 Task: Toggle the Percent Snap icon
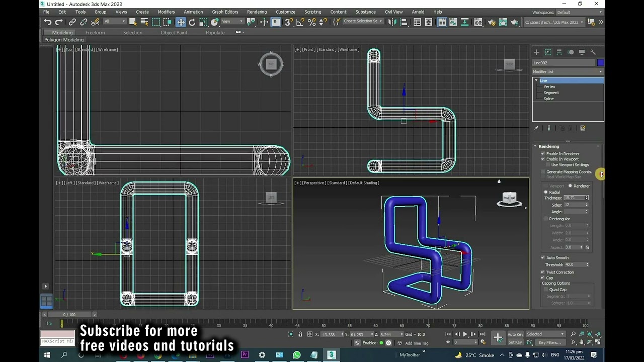pyautogui.click(x=312, y=22)
